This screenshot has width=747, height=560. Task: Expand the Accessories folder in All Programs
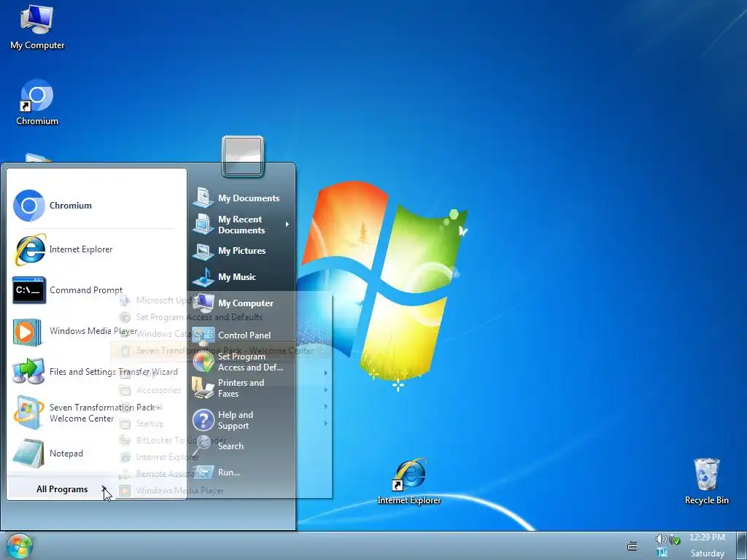click(x=221, y=390)
